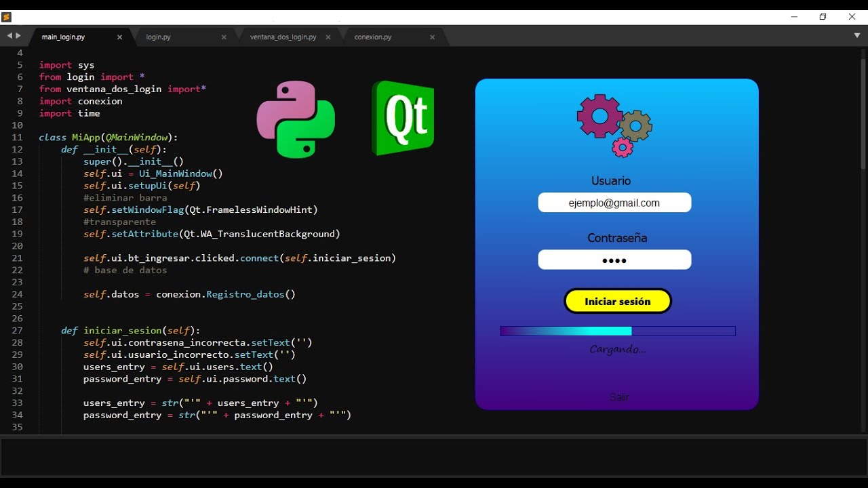The width and height of the screenshot is (868, 488).
Task: Close the main_login.py tab
Action: (119, 37)
